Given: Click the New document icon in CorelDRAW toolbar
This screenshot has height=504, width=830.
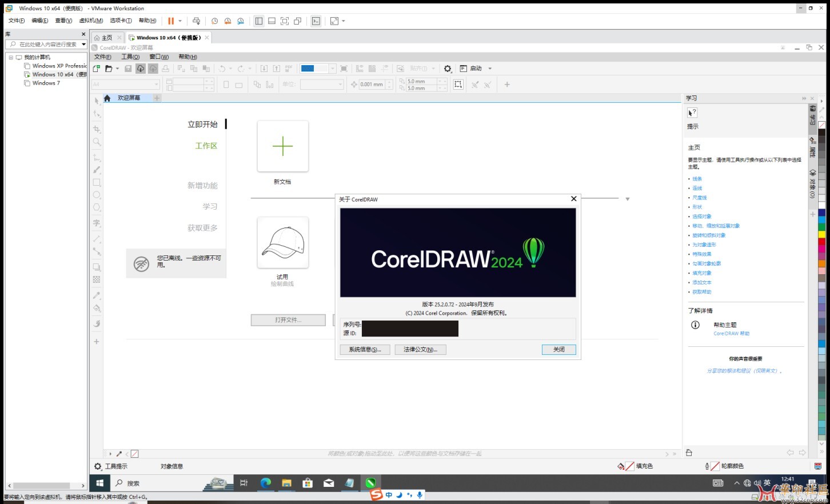Looking at the screenshot, I should pos(96,69).
